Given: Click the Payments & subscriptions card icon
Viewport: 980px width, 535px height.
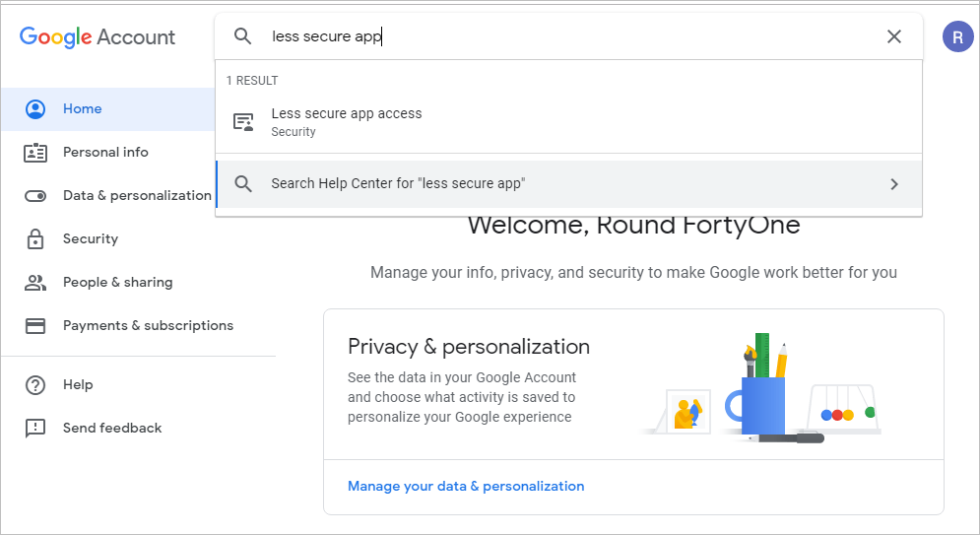Looking at the screenshot, I should [35, 326].
